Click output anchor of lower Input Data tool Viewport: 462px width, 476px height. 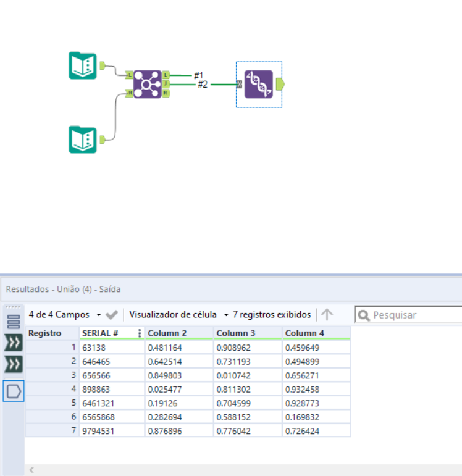103,140
